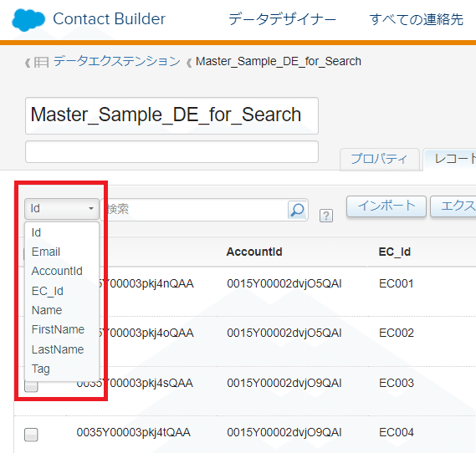Sort by the EC_Id column header

coord(395,252)
